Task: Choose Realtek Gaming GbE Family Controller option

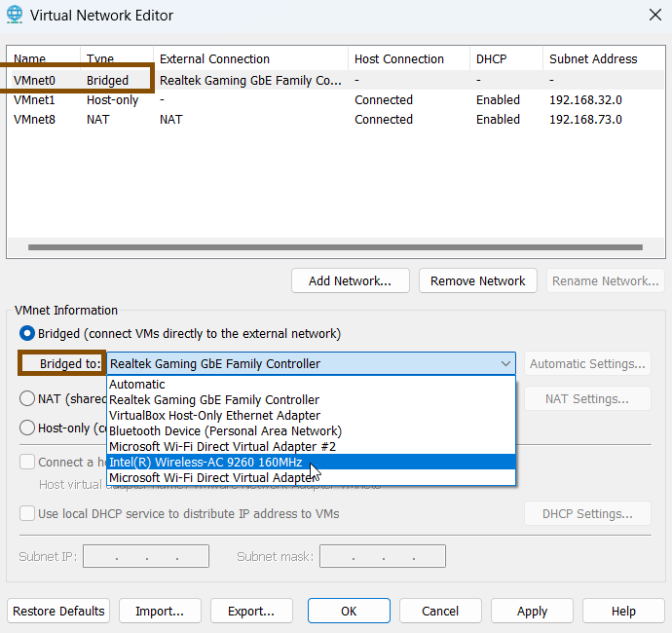Action: click(311, 400)
